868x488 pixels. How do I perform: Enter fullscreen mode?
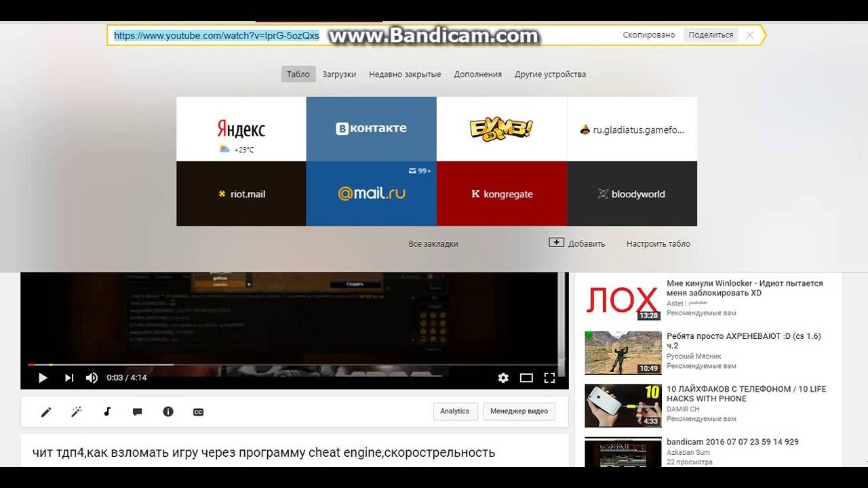[x=550, y=378]
